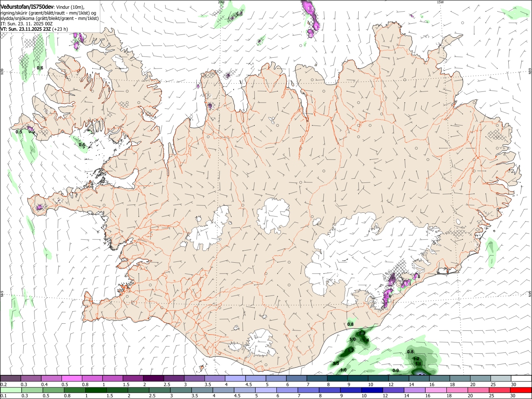This screenshot has width=532, height=399.
Task: Pick the white 30 snow-scale swatch
Action: (x=521, y=378)
